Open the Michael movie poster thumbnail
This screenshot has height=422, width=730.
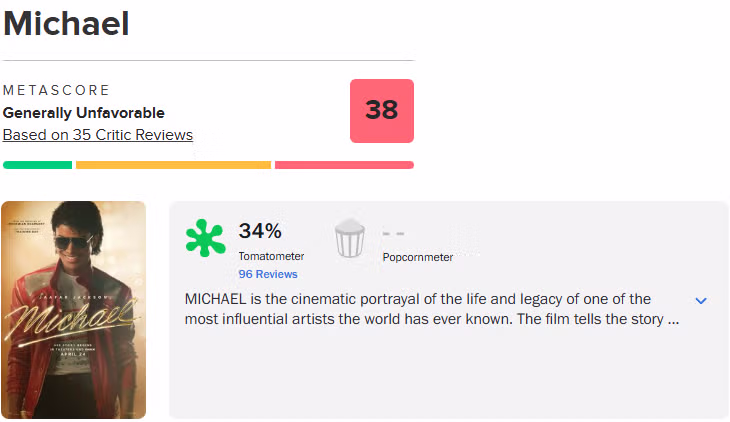click(x=74, y=310)
